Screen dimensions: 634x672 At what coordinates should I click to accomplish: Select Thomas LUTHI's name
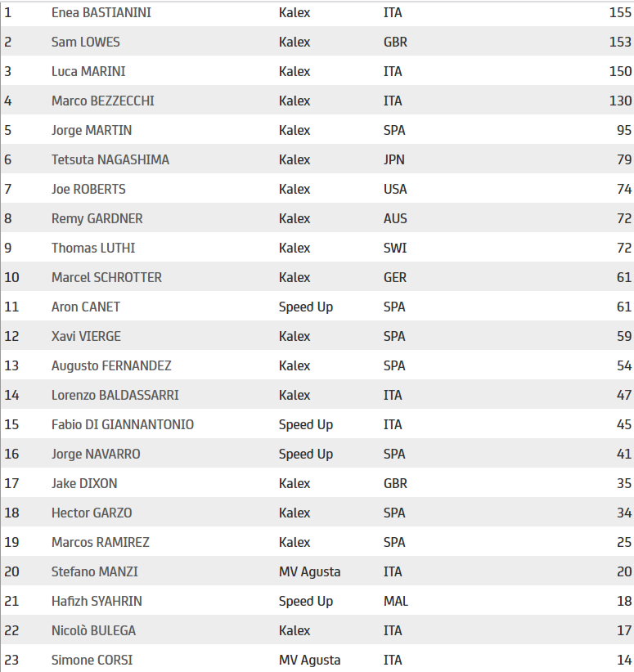click(93, 249)
